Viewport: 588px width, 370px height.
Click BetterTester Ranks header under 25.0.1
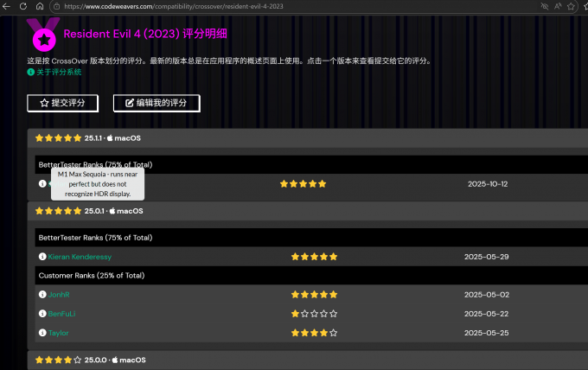click(x=311, y=238)
